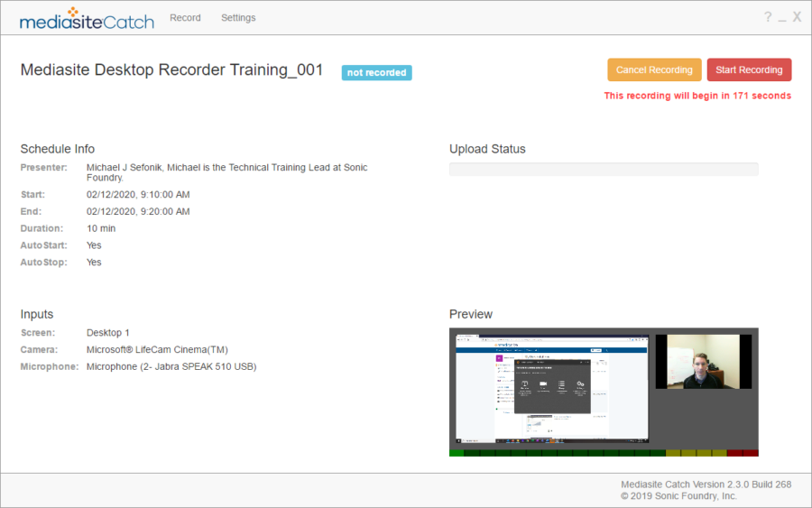Select the recording title Mediasite Desktop Recorder Training_001
The width and height of the screenshot is (812, 508).
171,69
